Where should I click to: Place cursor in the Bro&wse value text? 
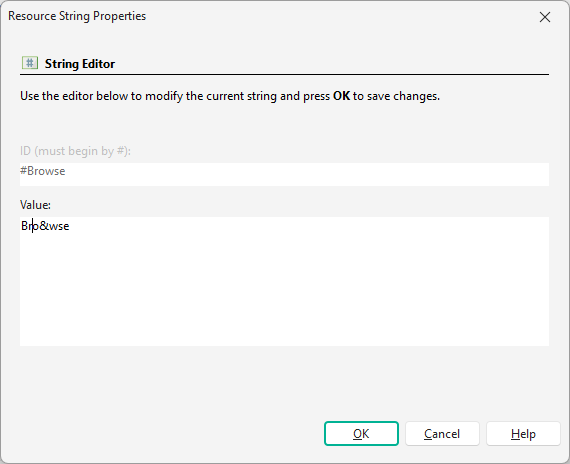point(45,226)
